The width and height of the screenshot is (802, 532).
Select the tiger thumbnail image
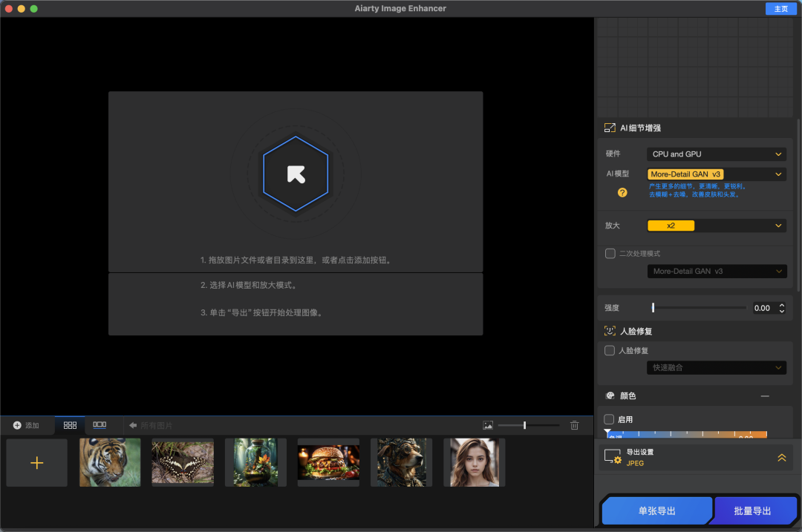pos(110,462)
